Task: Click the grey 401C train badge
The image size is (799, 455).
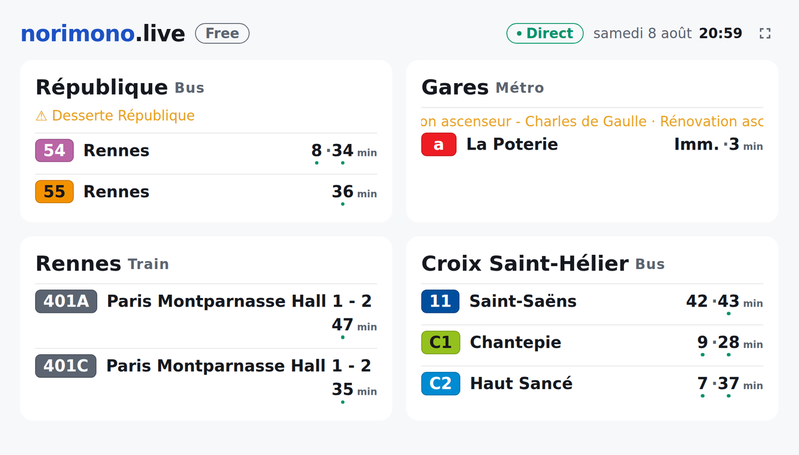Action: [66, 366]
